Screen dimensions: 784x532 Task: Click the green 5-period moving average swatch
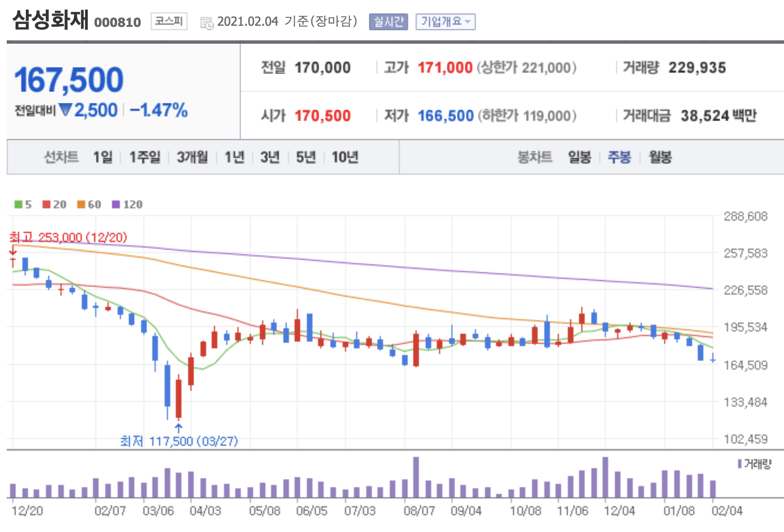pos(18,204)
